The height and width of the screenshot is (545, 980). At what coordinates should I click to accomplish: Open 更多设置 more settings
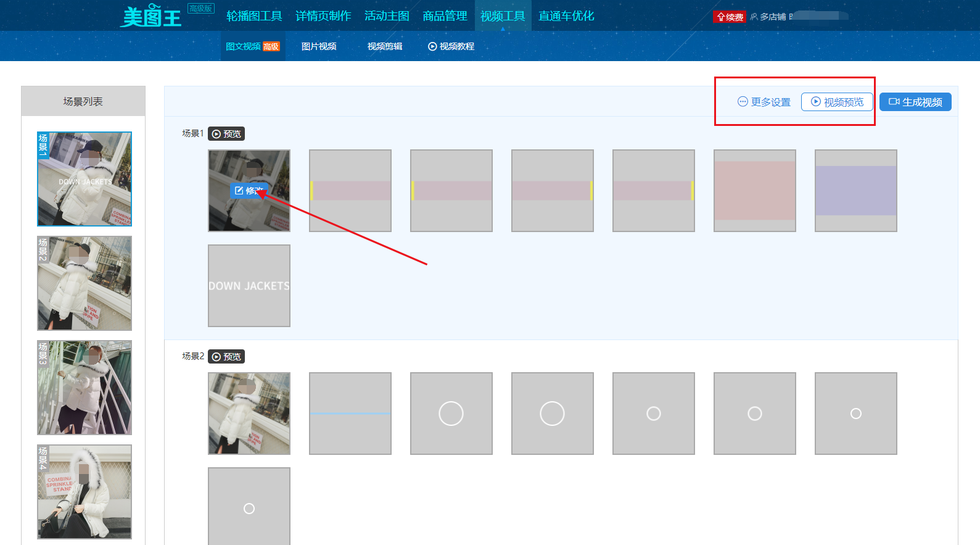click(764, 102)
